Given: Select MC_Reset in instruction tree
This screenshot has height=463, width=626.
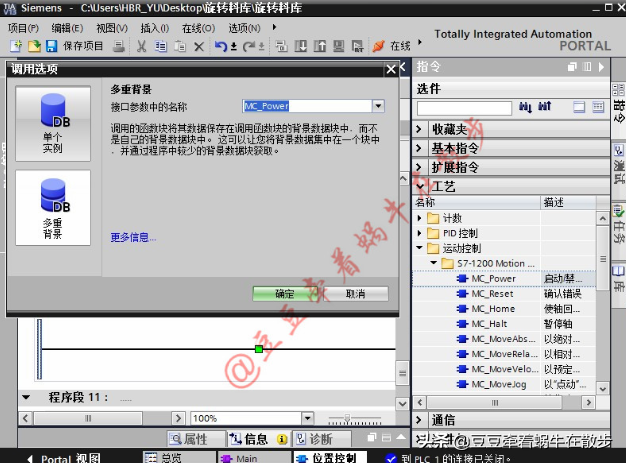Looking at the screenshot, I should (x=492, y=294).
